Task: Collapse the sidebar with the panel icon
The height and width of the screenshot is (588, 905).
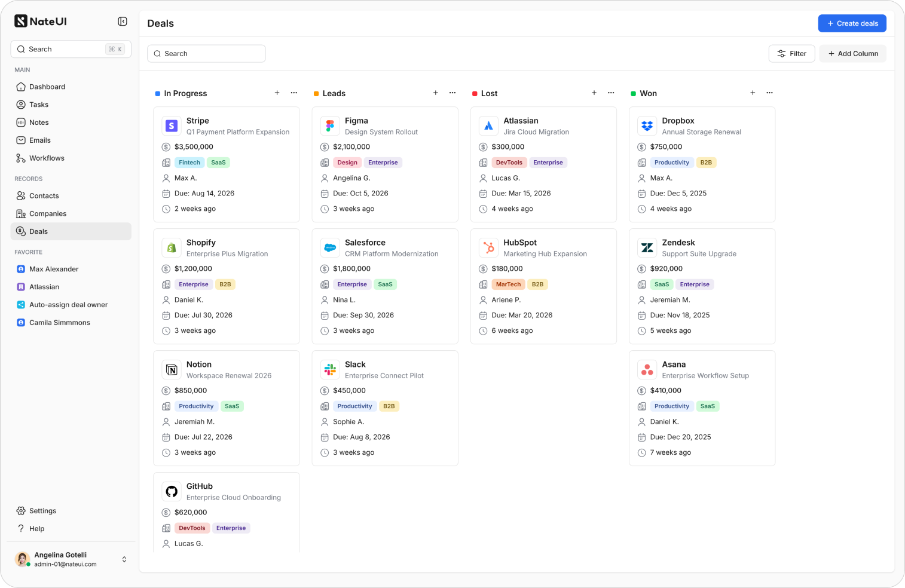Action: [123, 22]
